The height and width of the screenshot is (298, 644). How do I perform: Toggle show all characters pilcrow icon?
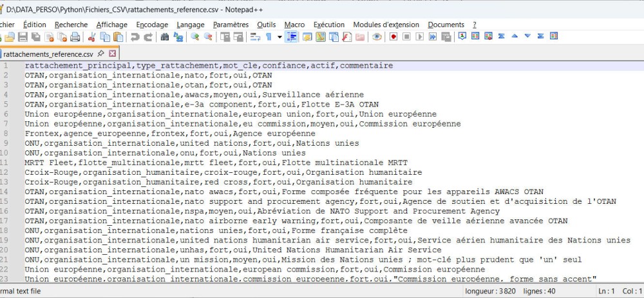tap(269, 37)
